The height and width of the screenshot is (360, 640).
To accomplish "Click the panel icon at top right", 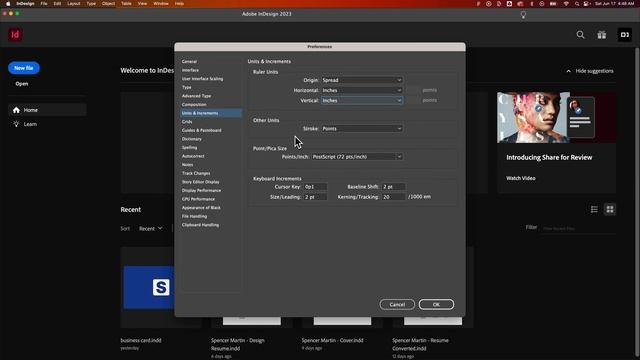I will point(624,35).
